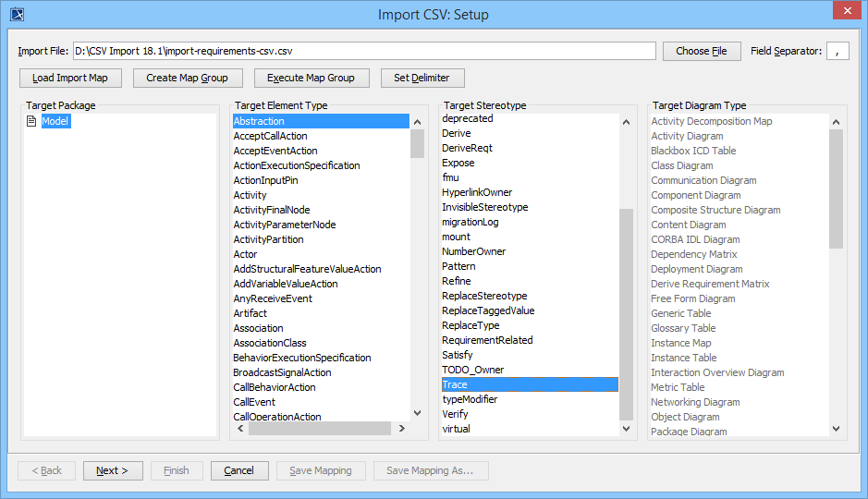The width and height of the screenshot is (868, 499).
Task: Click the Field Separator input box
Action: coord(837,51)
